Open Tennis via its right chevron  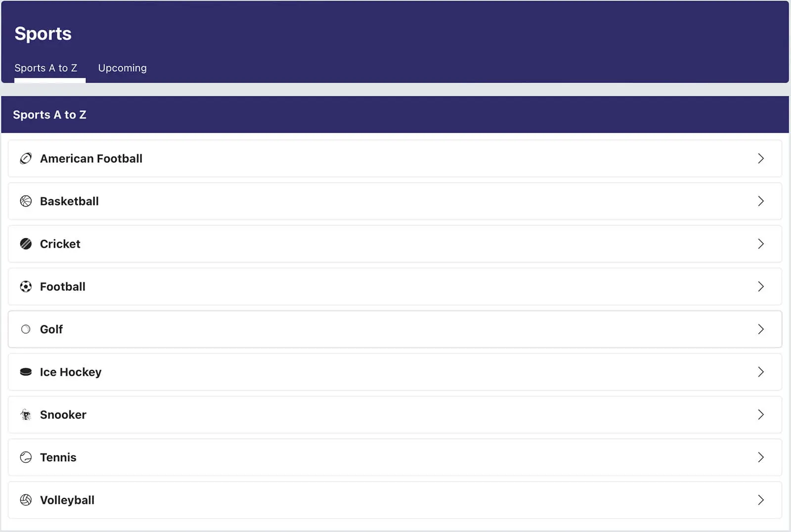pos(761,457)
